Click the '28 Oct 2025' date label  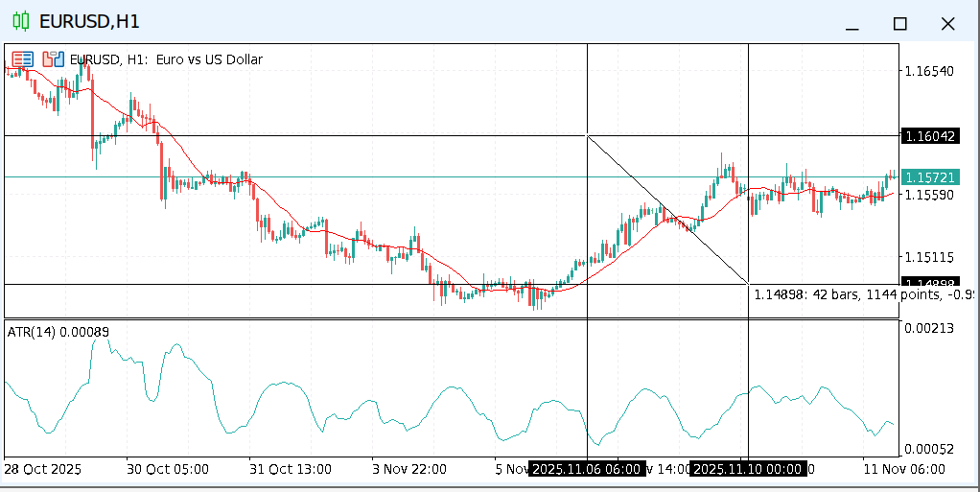(42, 469)
